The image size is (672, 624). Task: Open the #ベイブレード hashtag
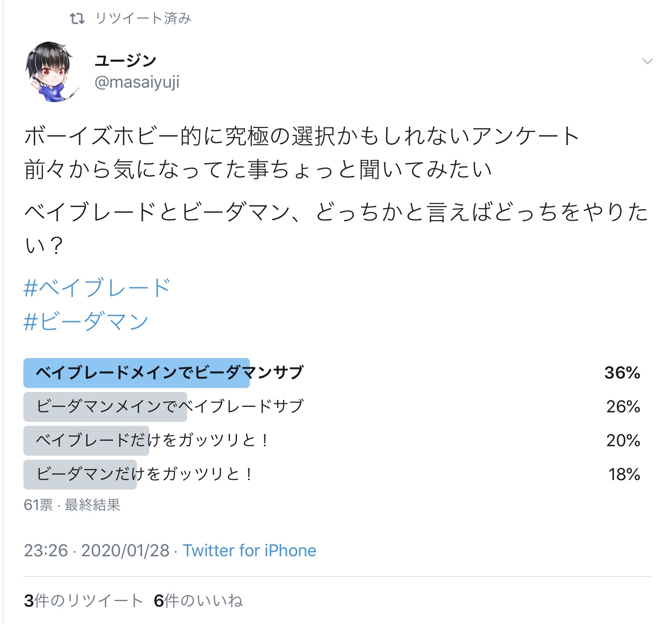pos(97,288)
